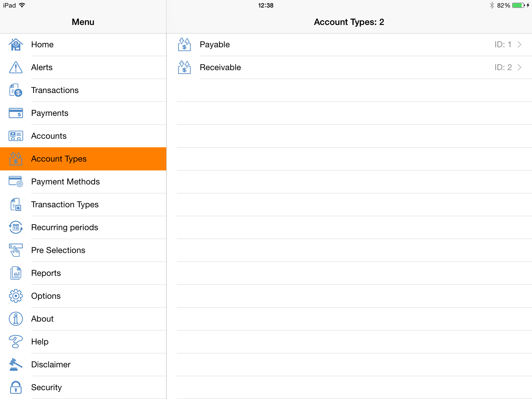The height and width of the screenshot is (399, 532).
Task: Expand Payable row using its chevron
Action: tap(519, 45)
